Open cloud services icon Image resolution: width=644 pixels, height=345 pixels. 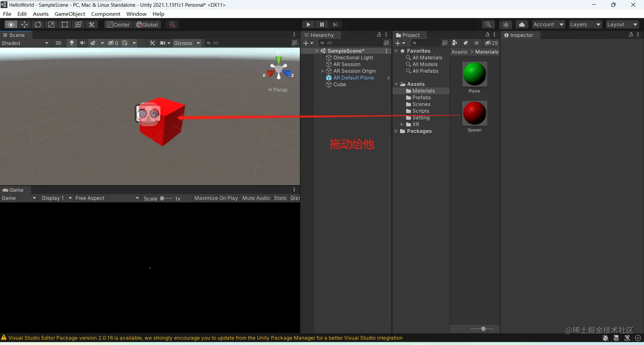pos(522,25)
